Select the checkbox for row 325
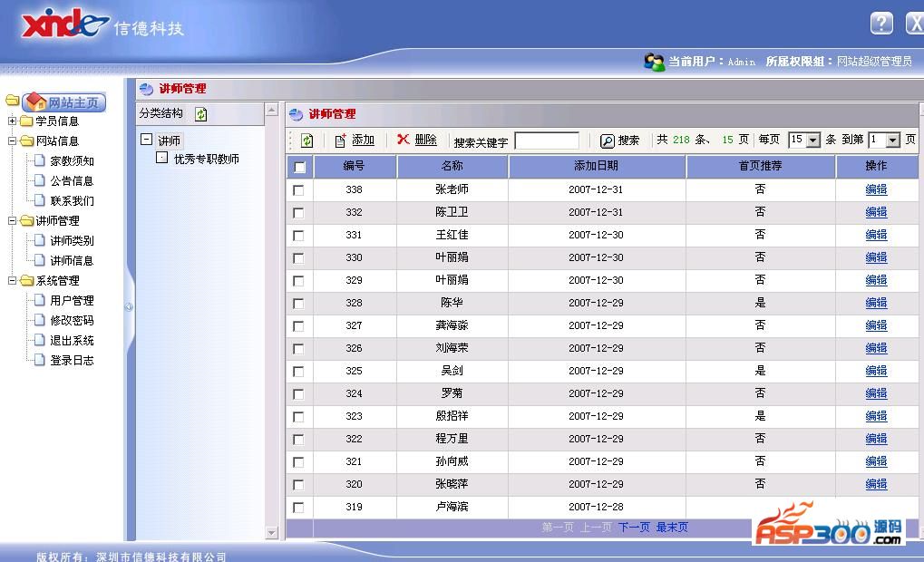Screen dimensions: 924x562 298,372
